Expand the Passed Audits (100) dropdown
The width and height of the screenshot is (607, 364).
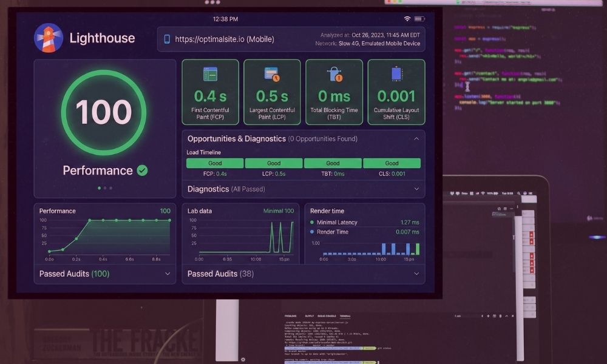[x=168, y=274]
